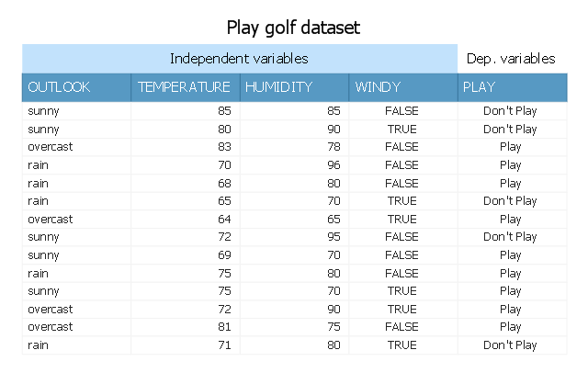Select the temperature cell reading 71
The width and height of the screenshot is (588, 384).
tap(223, 345)
